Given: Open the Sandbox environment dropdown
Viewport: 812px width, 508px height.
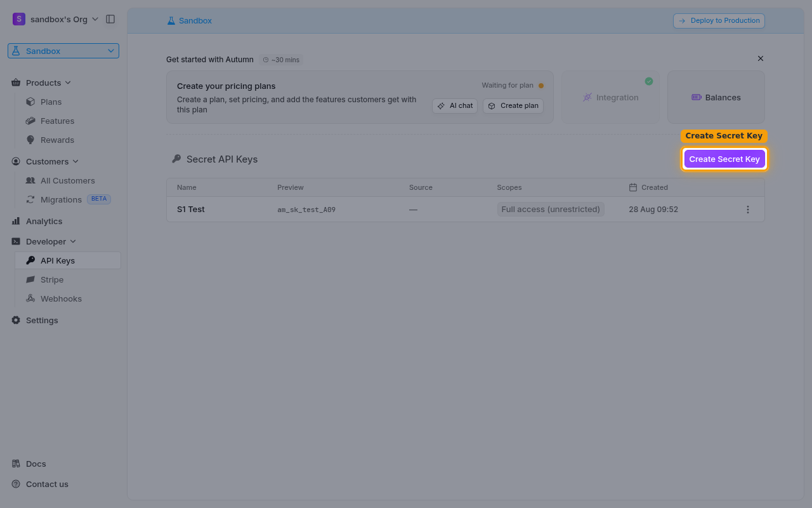Looking at the screenshot, I should tap(63, 51).
